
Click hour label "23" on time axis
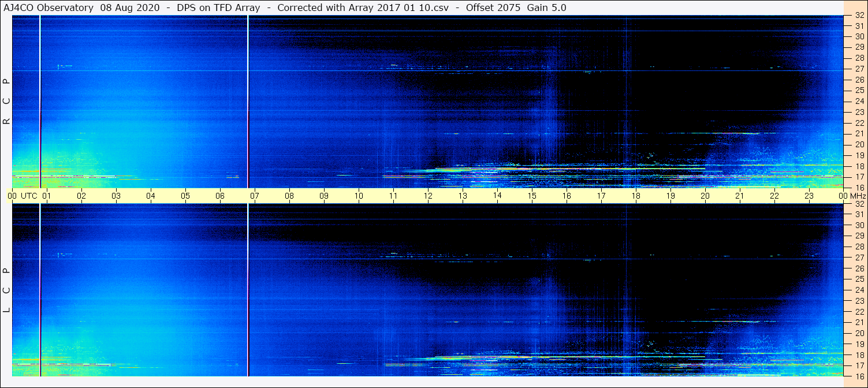810,196
